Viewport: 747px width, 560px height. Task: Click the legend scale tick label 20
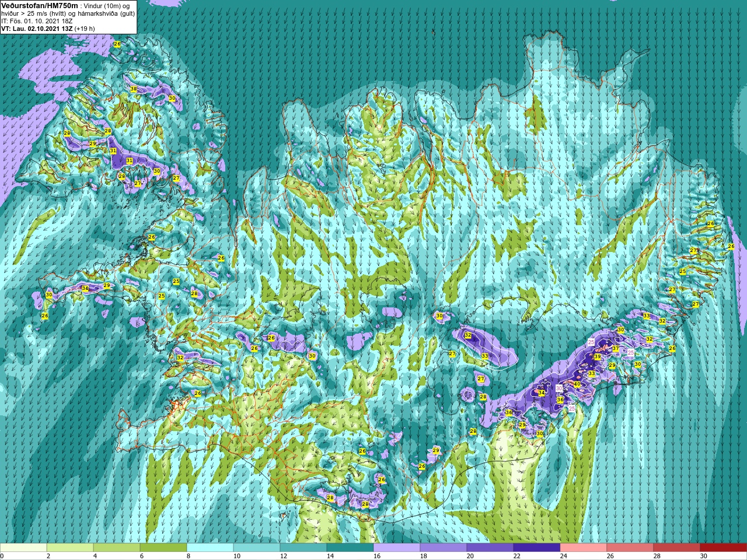pos(470,556)
